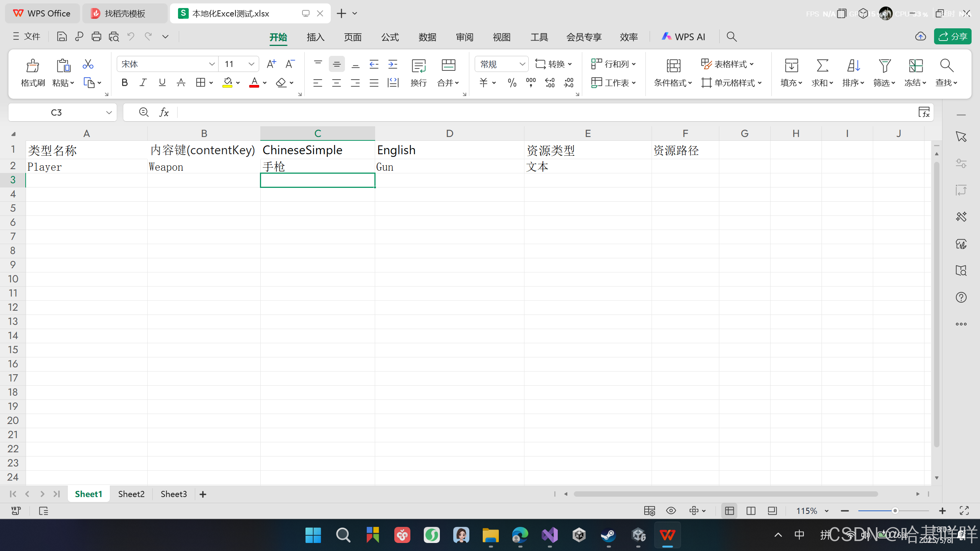Open the Insert (插入) ribbon tab
The image size is (980, 551).
pyautogui.click(x=315, y=37)
